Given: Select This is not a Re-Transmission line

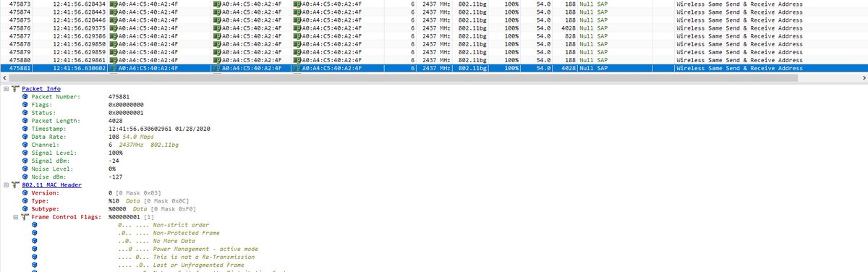Looking at the screenshot, I should point(186,257).
